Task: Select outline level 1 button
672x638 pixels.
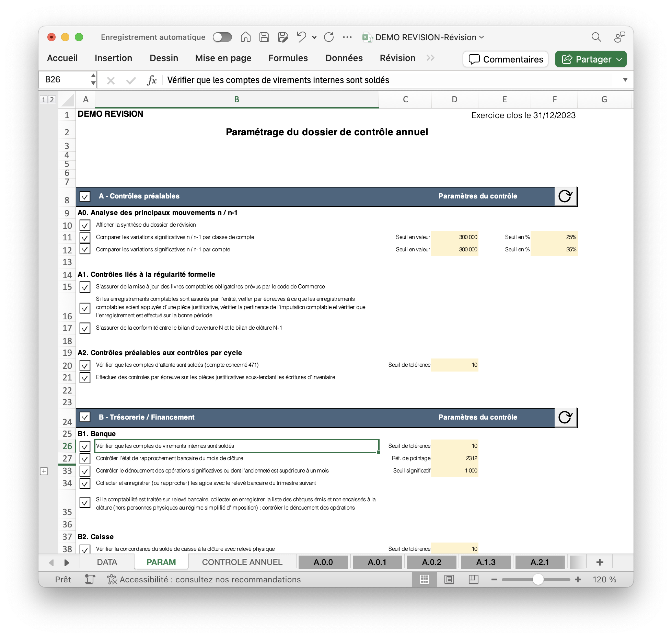Action: 44,100
